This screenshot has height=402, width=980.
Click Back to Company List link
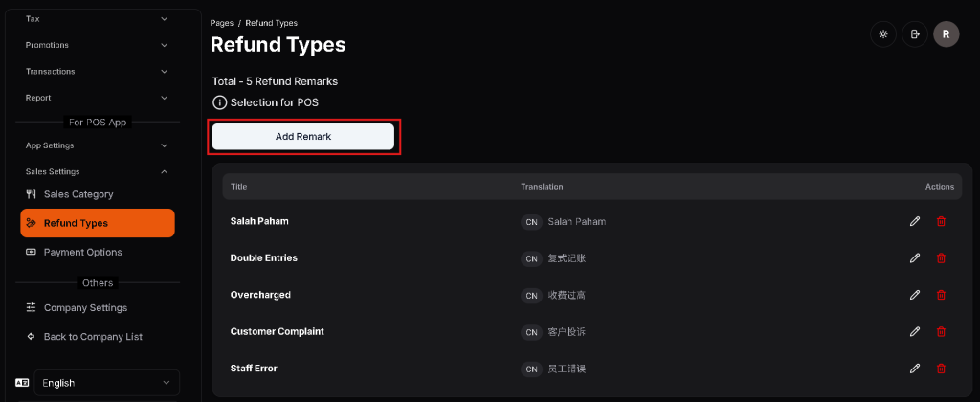coord(92,337)
